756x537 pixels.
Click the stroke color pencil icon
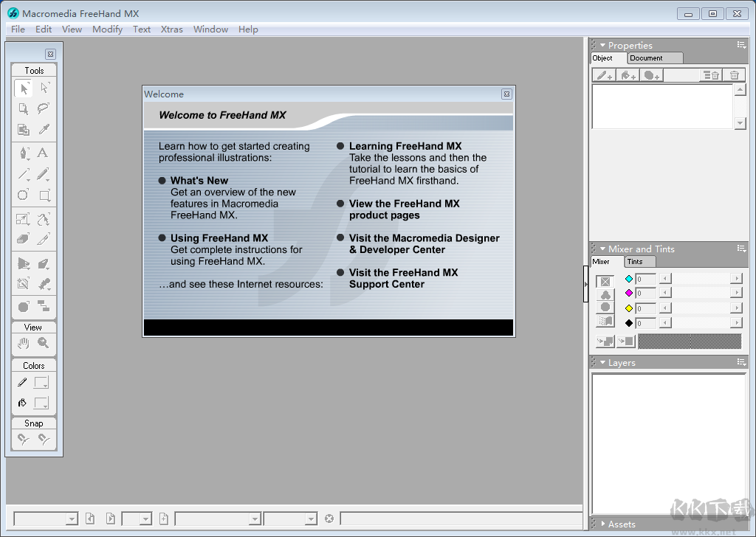tap(22, 382)
